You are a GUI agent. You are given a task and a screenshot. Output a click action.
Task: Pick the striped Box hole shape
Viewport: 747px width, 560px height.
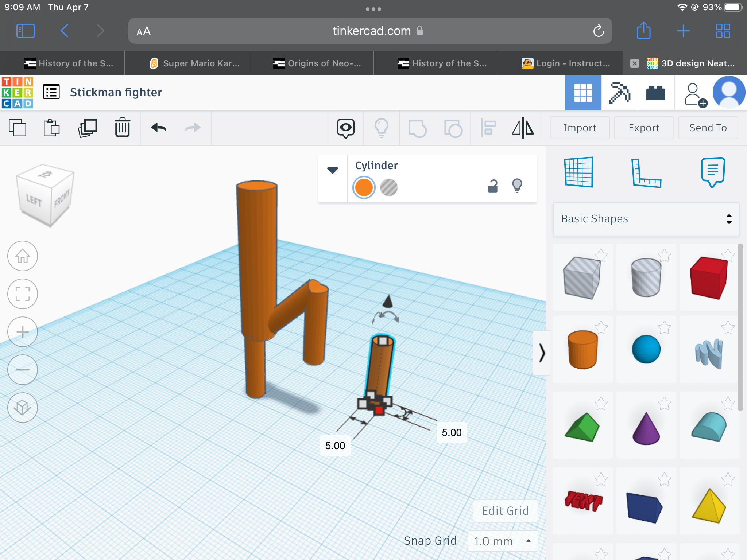582,278
